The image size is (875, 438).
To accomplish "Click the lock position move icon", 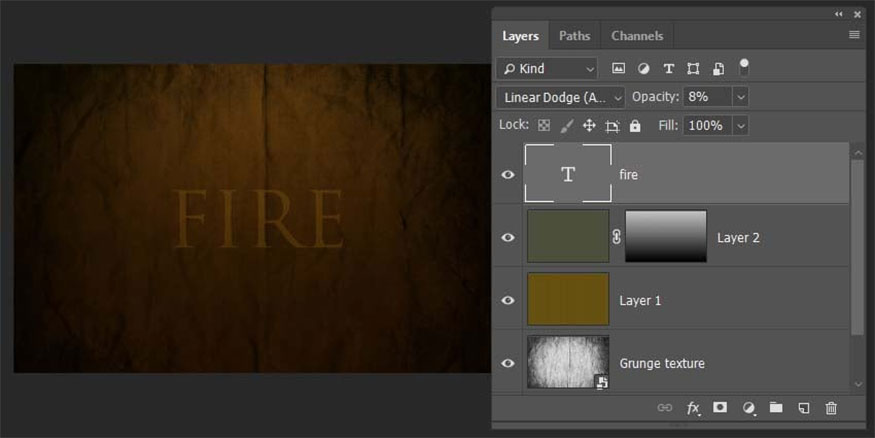I will tap(589, 126).
